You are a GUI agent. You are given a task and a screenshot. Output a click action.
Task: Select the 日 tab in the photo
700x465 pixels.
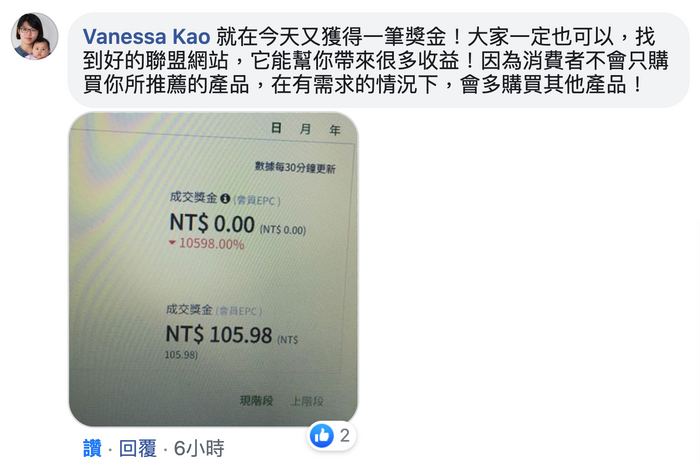pyautogui.click(x=276, y=128)
